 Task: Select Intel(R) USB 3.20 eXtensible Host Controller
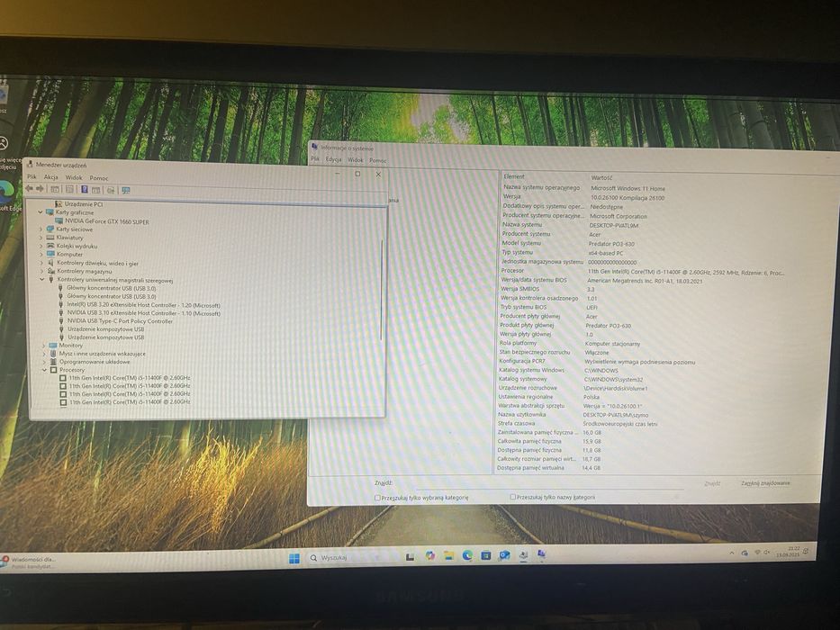coord(139,305)
